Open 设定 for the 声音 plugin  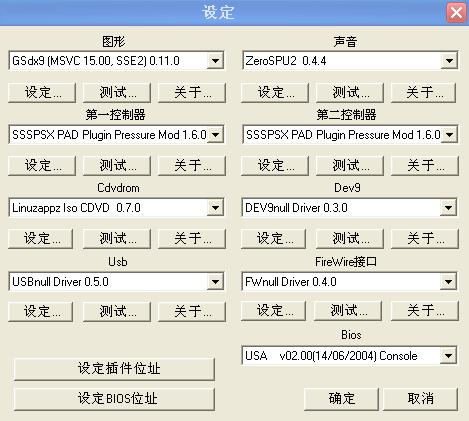[x=275, y=92]
